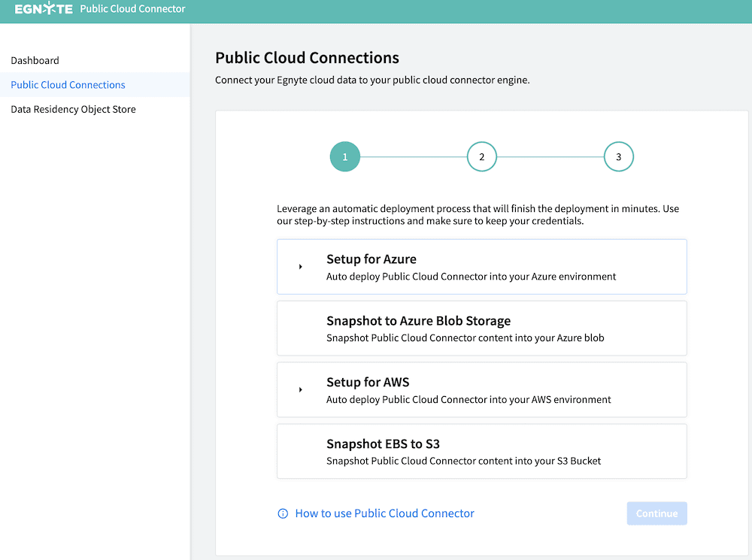Click the stepper connector line between steps 1 and 2
This screenshot has height=560, width=752.
click(413, 156)
